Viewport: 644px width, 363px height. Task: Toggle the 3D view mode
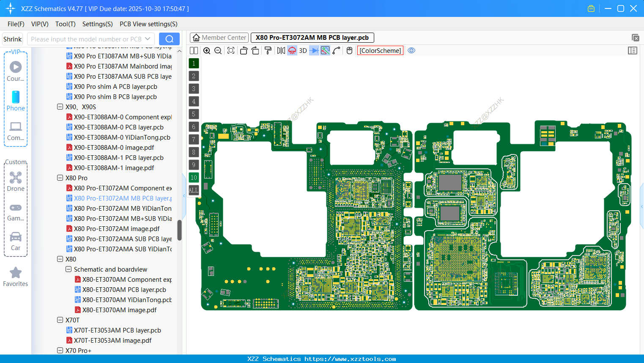point(302,50)
